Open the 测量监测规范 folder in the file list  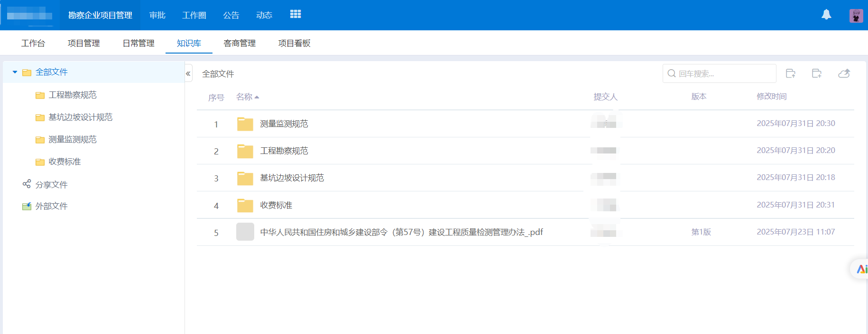pos(284,124)
